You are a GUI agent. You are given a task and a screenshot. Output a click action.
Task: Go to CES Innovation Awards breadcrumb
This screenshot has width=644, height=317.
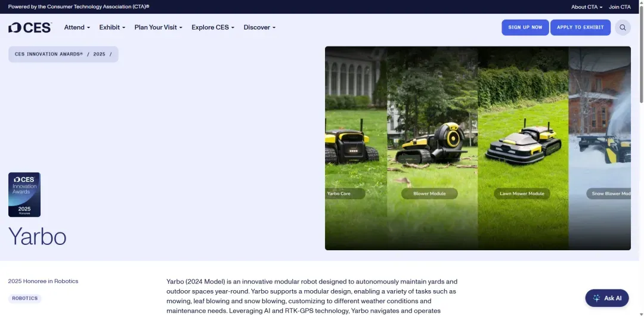click(49, 54)
